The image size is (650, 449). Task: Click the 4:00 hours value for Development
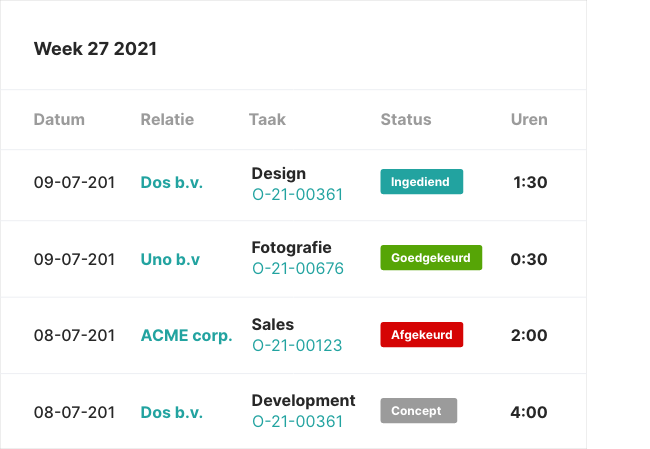[x=529, y=412]
